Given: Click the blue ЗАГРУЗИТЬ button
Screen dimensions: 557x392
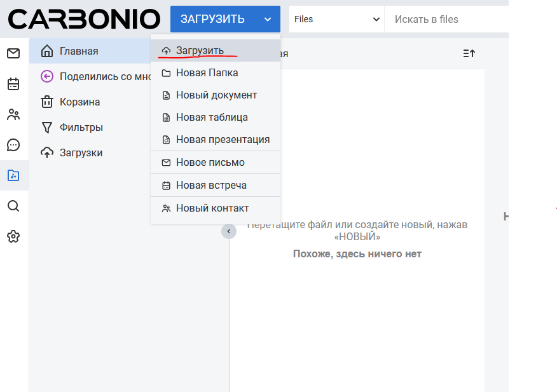Looking at the screenshot, I should tap(212, 19).
